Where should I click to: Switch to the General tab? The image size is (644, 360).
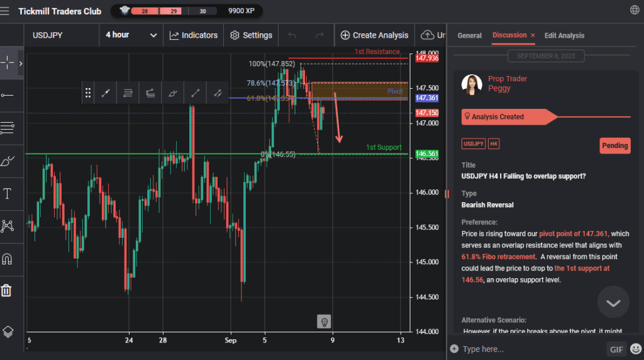click(469, 35)
